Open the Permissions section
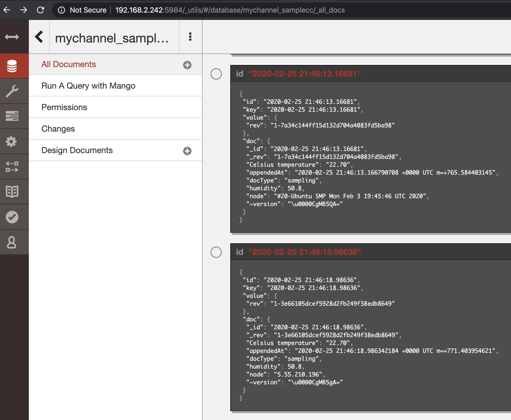This screenshot has height=420, width=511. click(64, 107)
